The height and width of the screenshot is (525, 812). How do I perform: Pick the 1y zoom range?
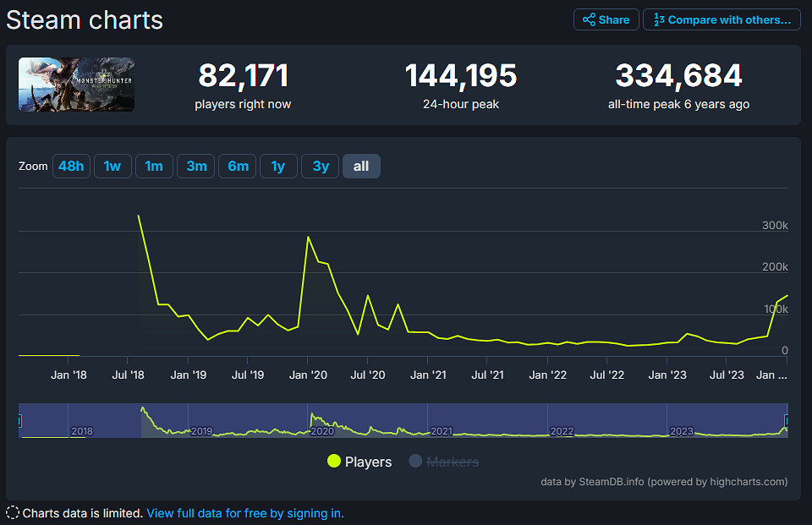coord(278,166)
